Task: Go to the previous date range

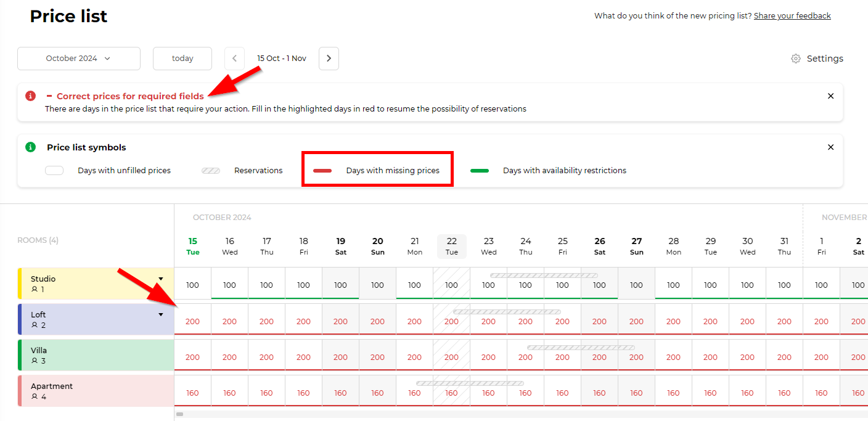Action: click(234, 59)
